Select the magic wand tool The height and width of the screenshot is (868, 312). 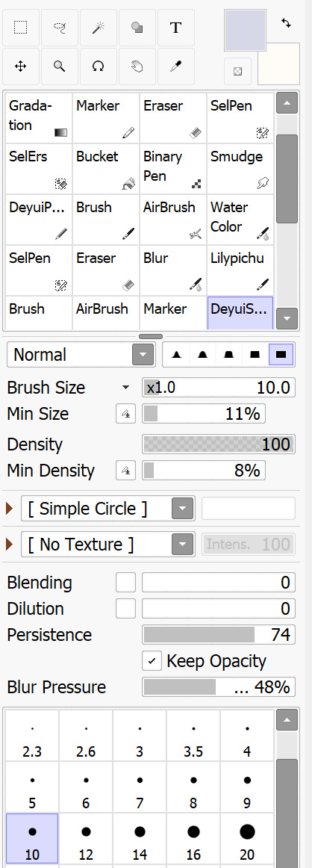click(x=98, y=27)
